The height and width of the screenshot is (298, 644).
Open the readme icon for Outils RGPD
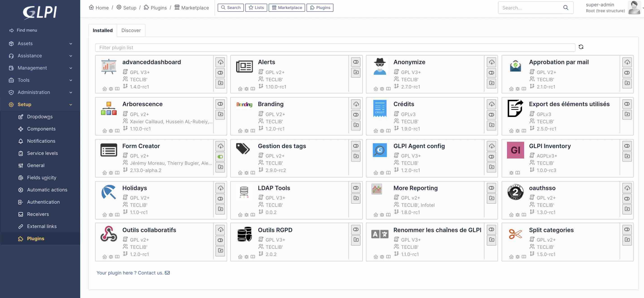point(253,257)
